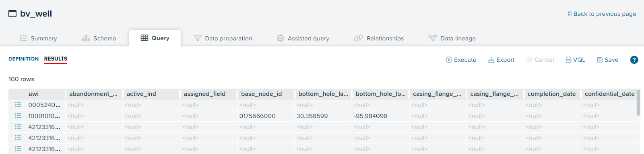
Task: Click the bv_well view icon beside title
Action: 12,14
